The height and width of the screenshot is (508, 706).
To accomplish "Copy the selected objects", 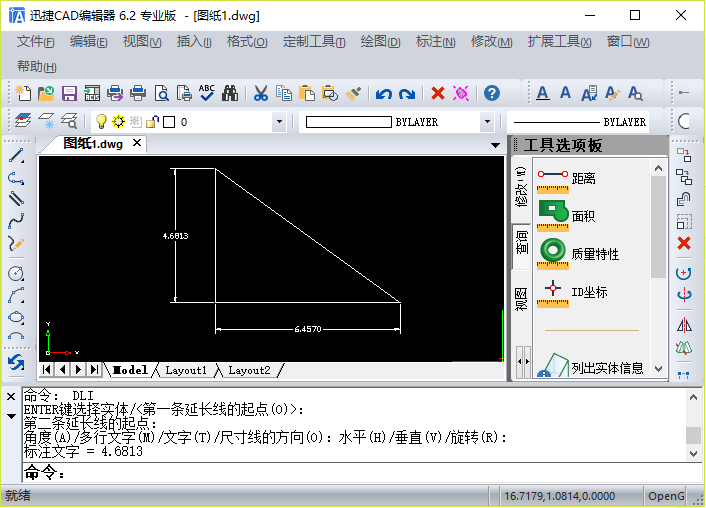I will 284,93.
